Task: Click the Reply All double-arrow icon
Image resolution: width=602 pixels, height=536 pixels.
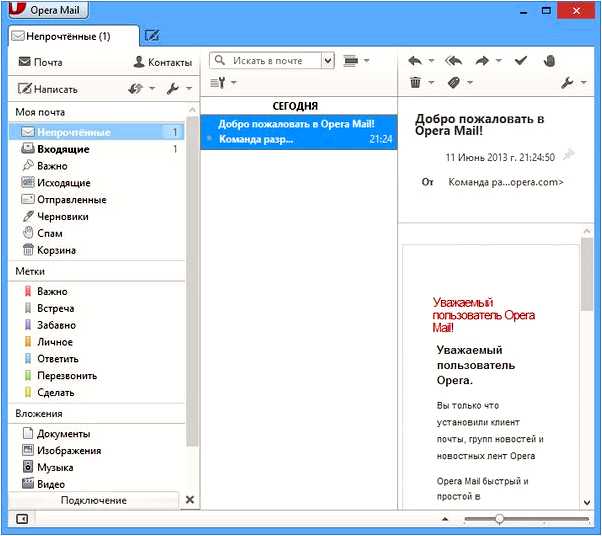Action: click(x=453, y=61)
